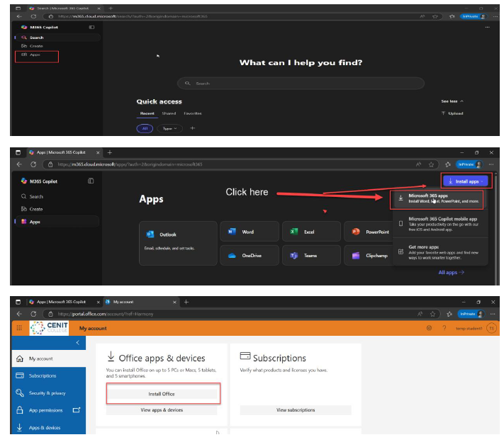Viewport: 504px width, 447px height.
Task: Open the three-dot menu above the search heading
Action: click(487, 28)
